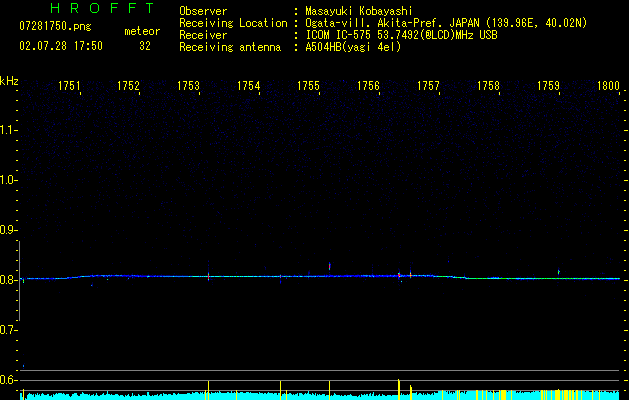Click the Receiving Location label
The image size is (629, 400).
pyautogui.click(x=233, y=23)
